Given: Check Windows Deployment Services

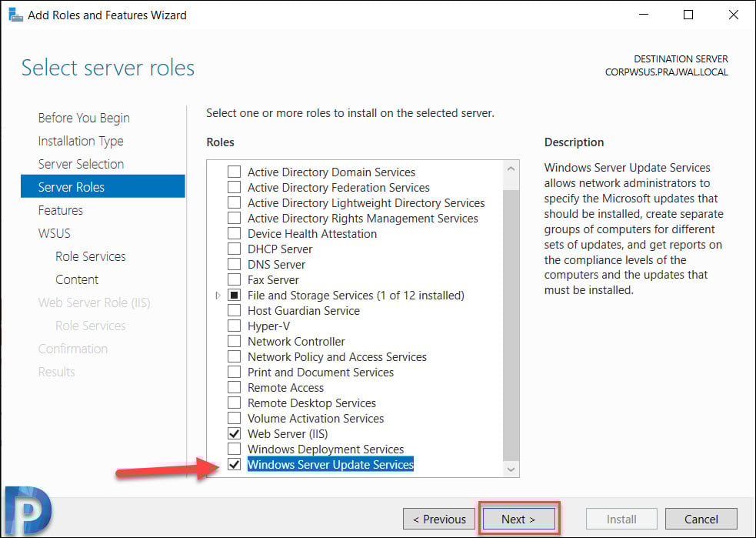Looking at the screenshot, I should [x=235, y=449].
